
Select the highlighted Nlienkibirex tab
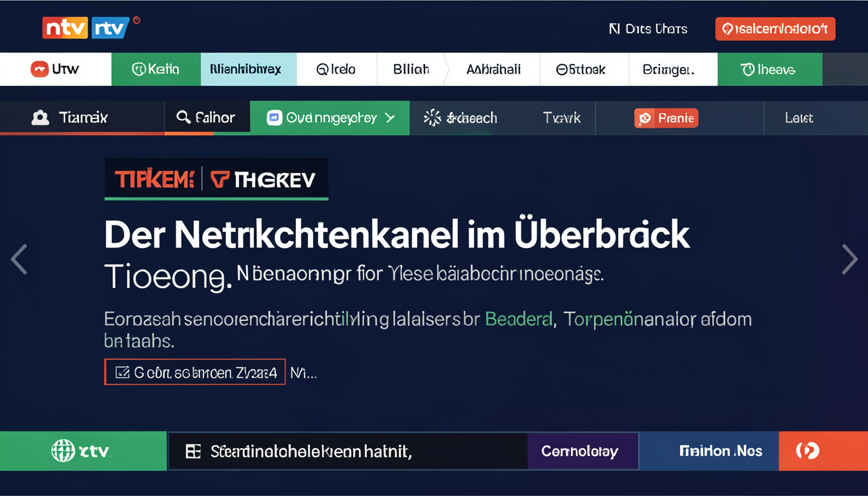coord(249,70)
